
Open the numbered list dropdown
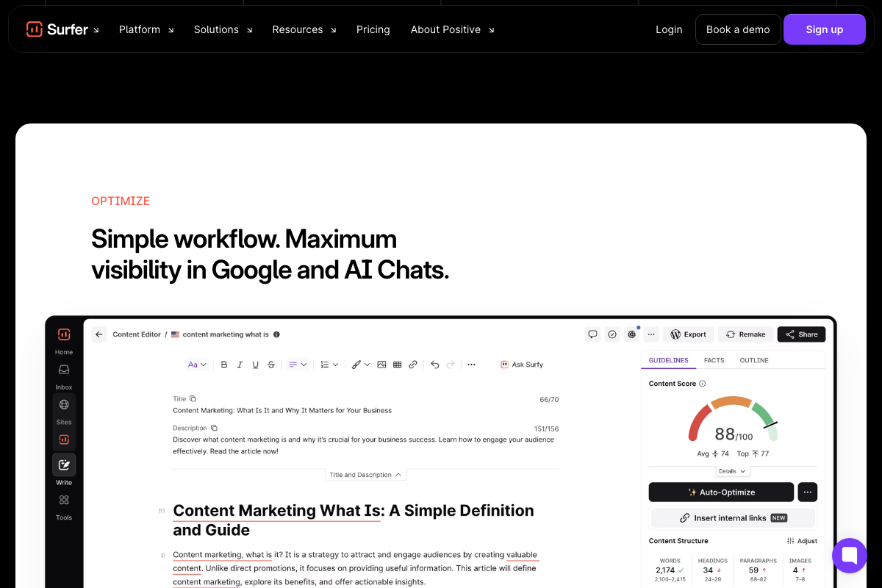[x=329, y=365]
